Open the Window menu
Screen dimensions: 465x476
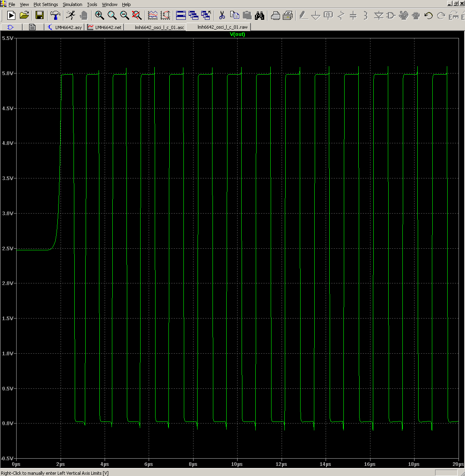(109, 4)
